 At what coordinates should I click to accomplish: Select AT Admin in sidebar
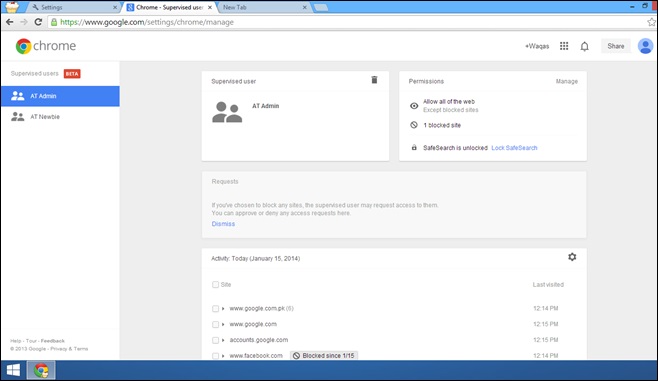click(x=60, y=96)
